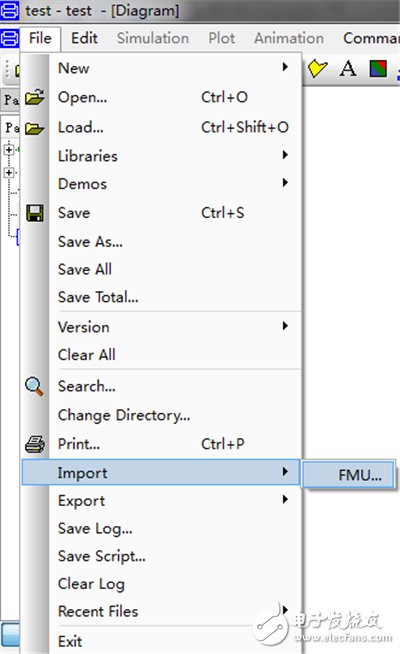Expand the second package tree node

[9, 172]
